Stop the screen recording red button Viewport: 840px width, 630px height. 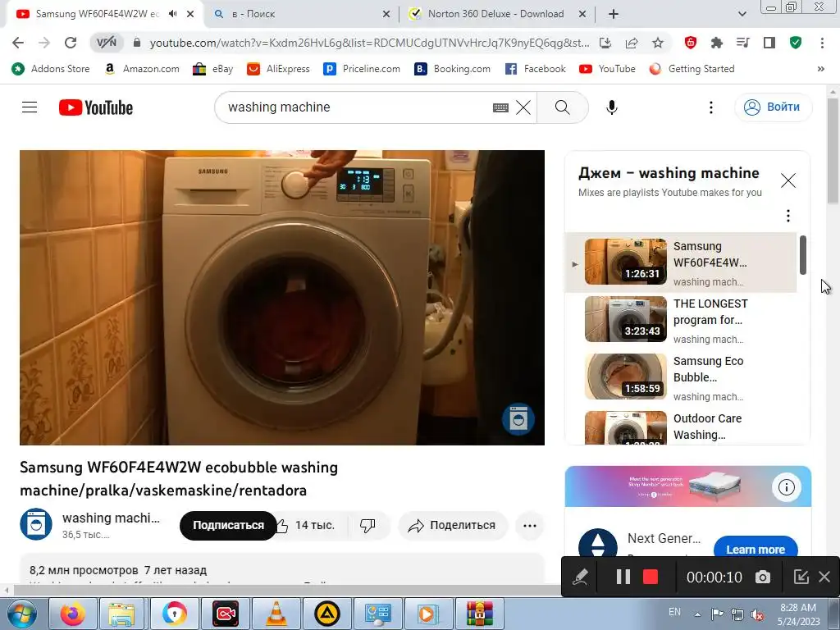click(651, 577)
